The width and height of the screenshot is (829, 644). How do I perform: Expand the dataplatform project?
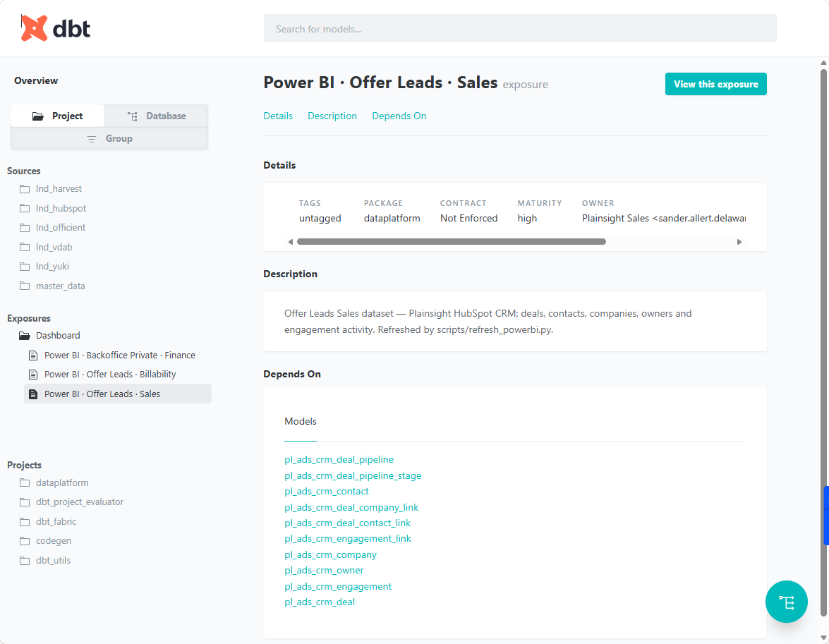pyautogui.click(x=62, y=482)
